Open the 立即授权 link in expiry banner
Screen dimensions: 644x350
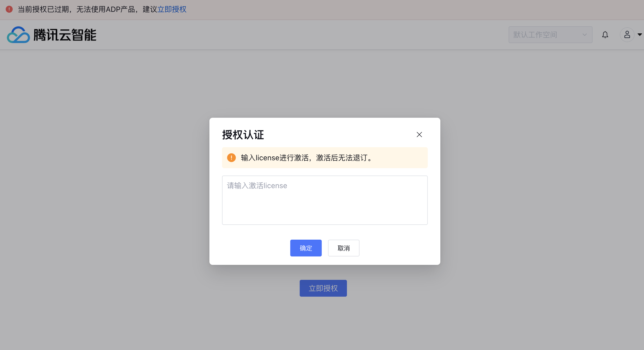tap(172, 9)
